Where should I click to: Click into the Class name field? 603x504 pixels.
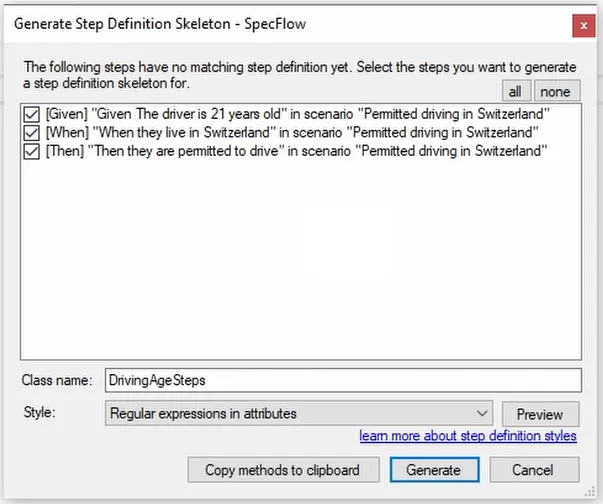[x=343, y=380]
